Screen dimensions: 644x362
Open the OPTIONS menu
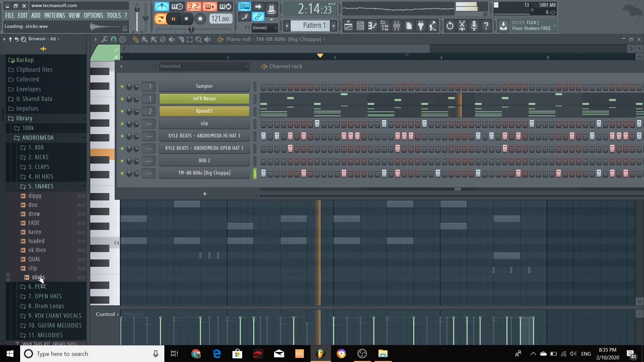point(93,16)
